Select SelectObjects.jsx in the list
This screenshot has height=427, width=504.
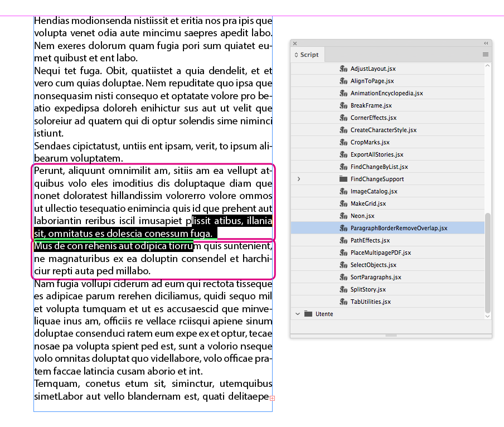click(373, 265)
